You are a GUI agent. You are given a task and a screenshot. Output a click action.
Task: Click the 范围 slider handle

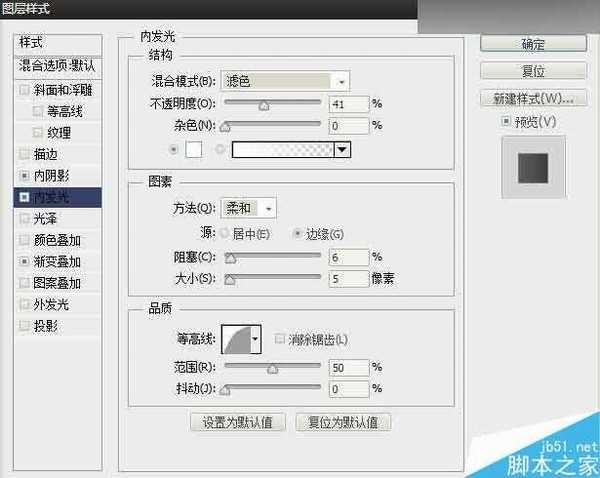tap(272, 369)
